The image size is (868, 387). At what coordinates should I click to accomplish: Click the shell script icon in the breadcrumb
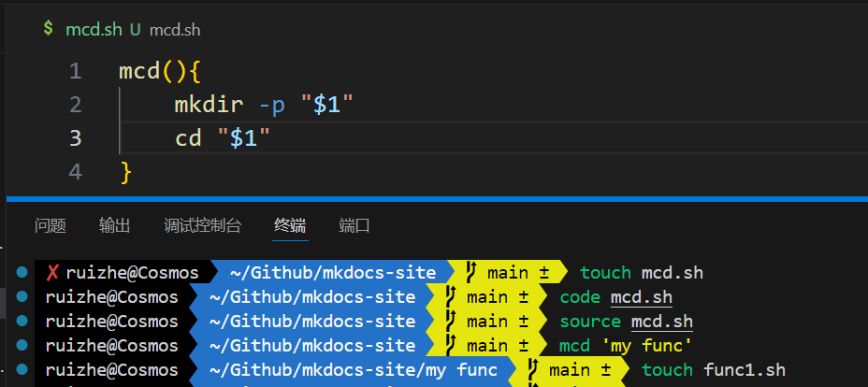tap(48, 29)
